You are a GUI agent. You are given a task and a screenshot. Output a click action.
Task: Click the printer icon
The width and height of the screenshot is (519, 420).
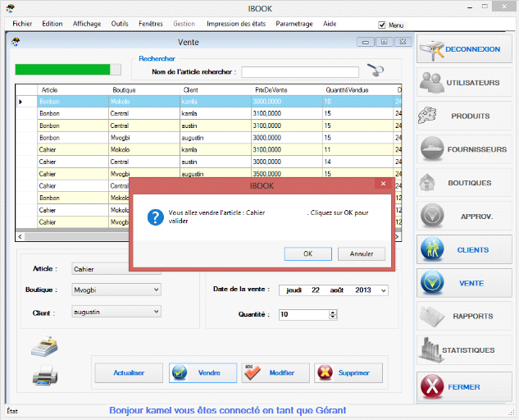44,377
